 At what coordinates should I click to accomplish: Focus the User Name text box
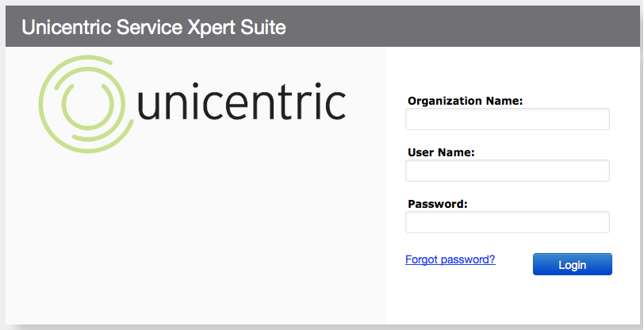tap(508, 171)
